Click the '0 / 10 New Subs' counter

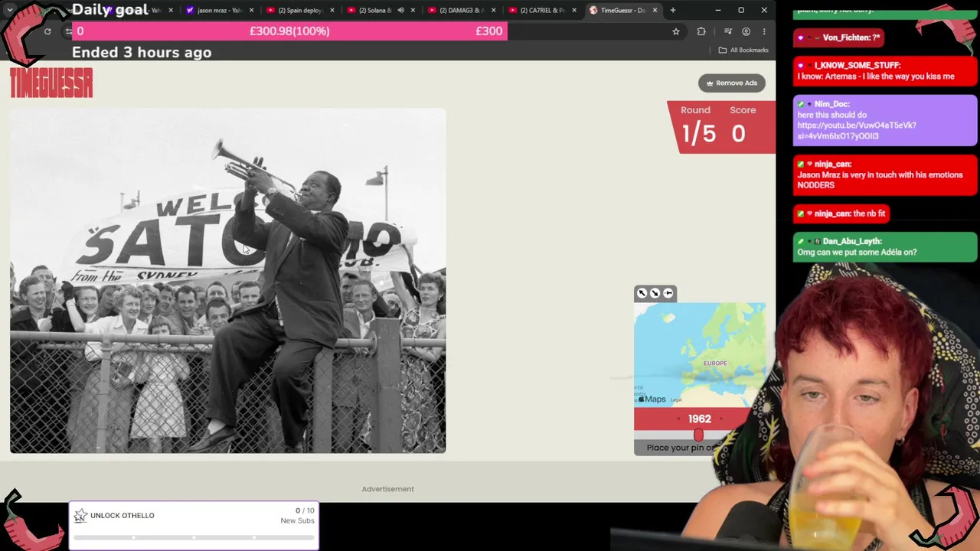coord(297,516)
